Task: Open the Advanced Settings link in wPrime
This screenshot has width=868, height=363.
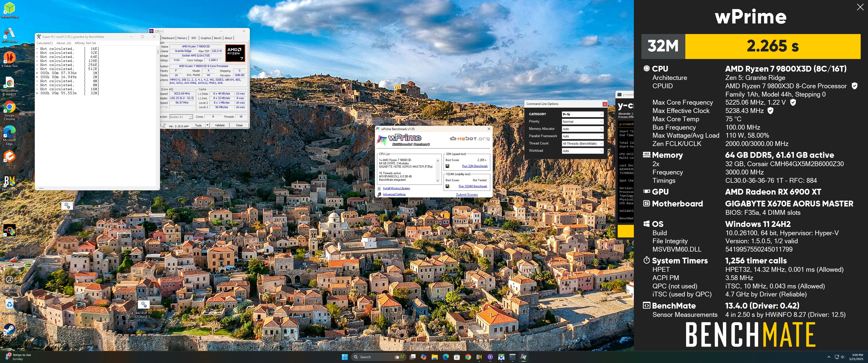Action: [394, 195]
